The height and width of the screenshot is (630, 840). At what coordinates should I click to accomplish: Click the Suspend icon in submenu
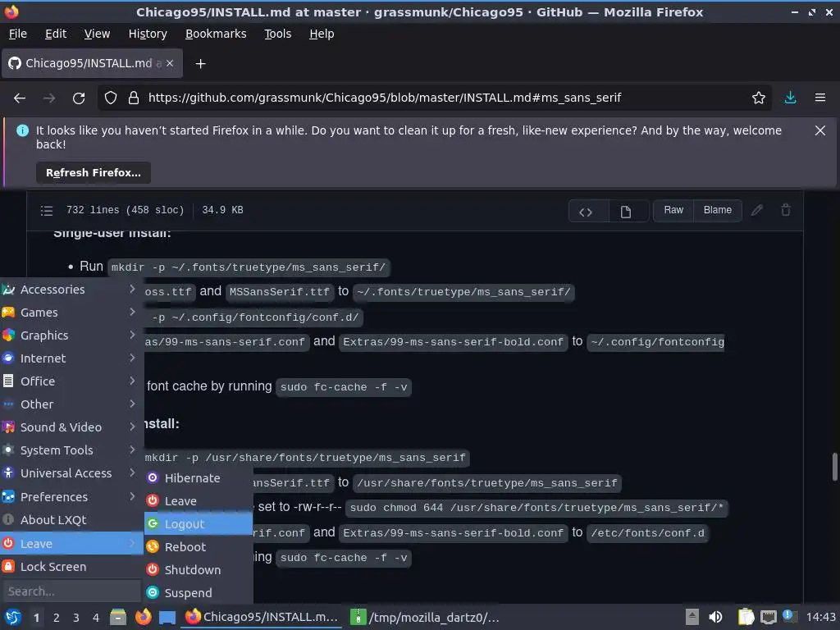tap(153, 592)
